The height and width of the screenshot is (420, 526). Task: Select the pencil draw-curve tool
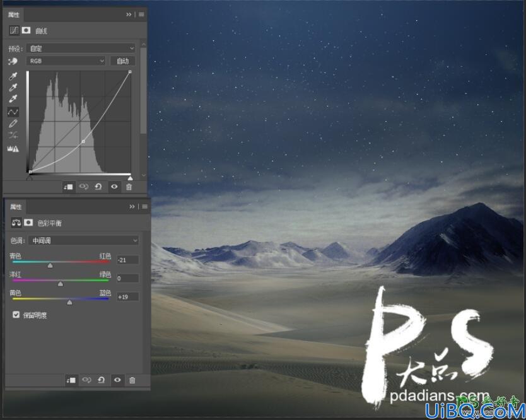pyautogui.click(x=13, y=124)
